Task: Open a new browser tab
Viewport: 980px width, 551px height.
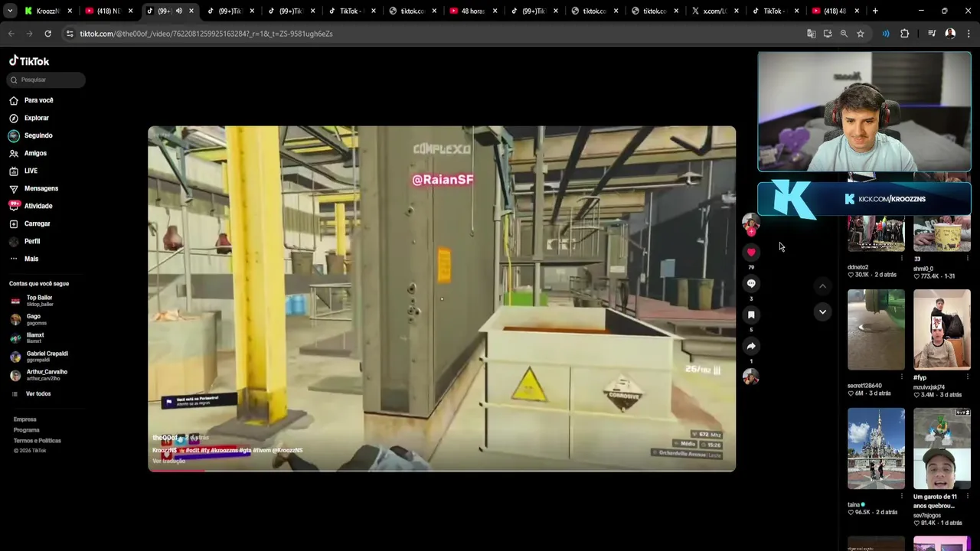Action: (875, 11)
